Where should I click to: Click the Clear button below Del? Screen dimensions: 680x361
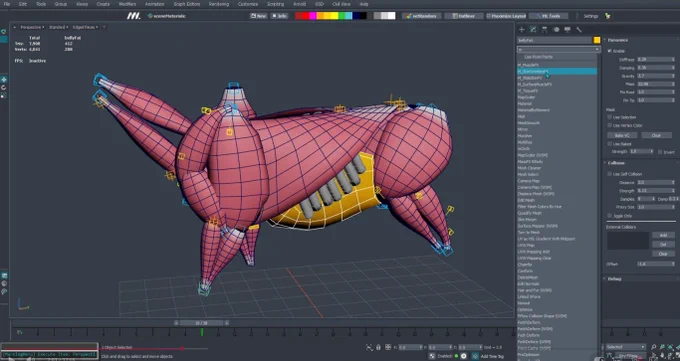[663, 253]
